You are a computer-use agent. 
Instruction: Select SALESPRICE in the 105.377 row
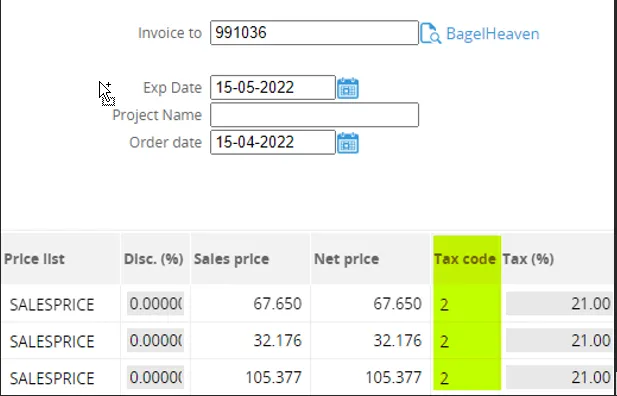pos(52,378)
